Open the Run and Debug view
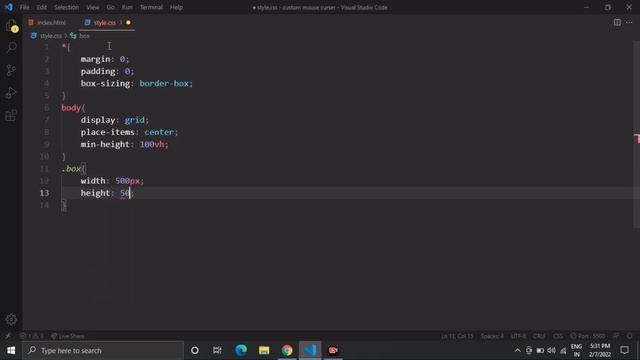Image resolution: width=640 pixels, height=360 pixels. [11, 93]
